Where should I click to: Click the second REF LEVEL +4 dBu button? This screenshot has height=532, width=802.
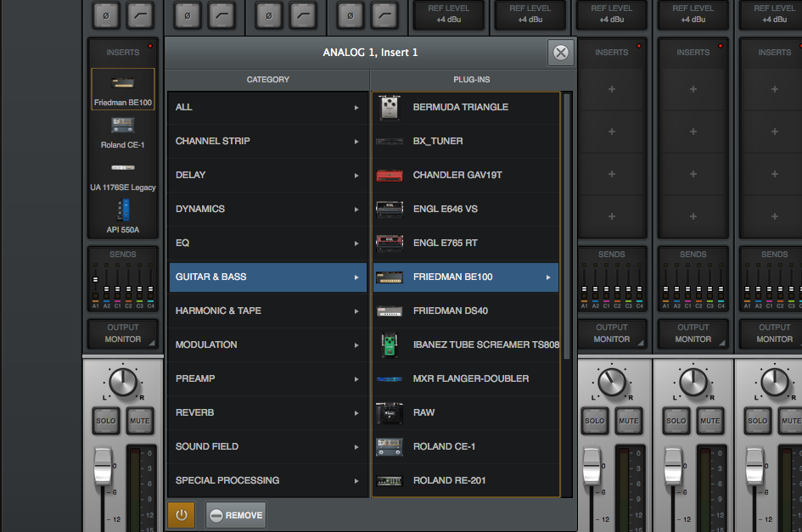pos(530,14)
